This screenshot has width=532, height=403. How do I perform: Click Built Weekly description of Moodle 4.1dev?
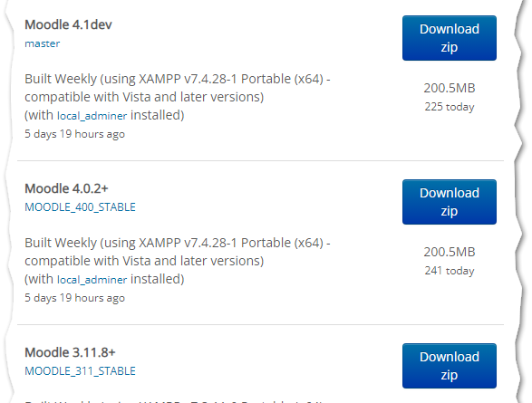178,97
